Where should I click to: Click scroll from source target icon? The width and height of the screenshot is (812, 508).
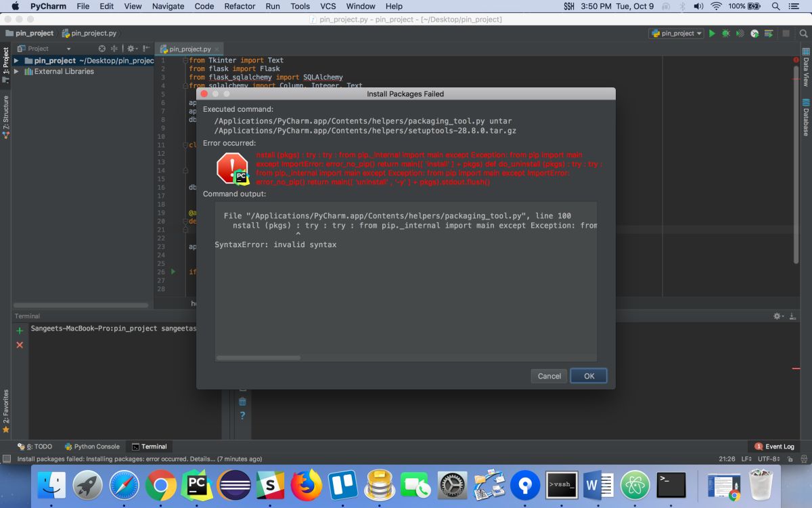(102, 49)
